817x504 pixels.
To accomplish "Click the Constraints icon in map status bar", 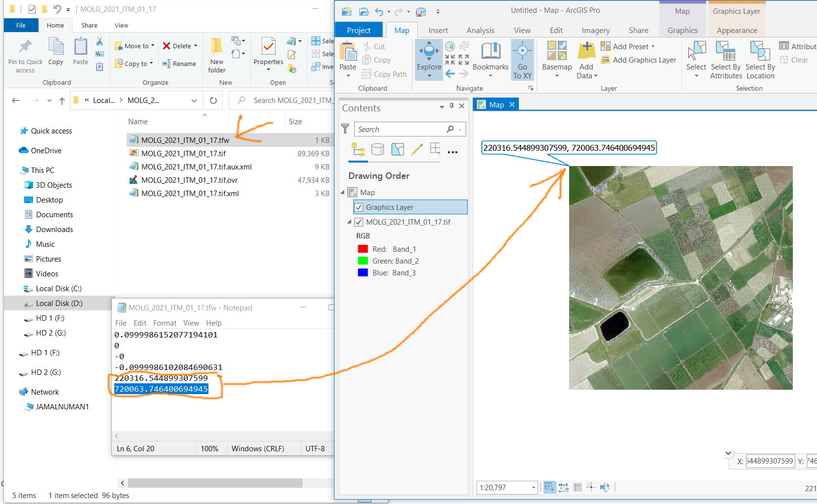I will tap(564, 487).
